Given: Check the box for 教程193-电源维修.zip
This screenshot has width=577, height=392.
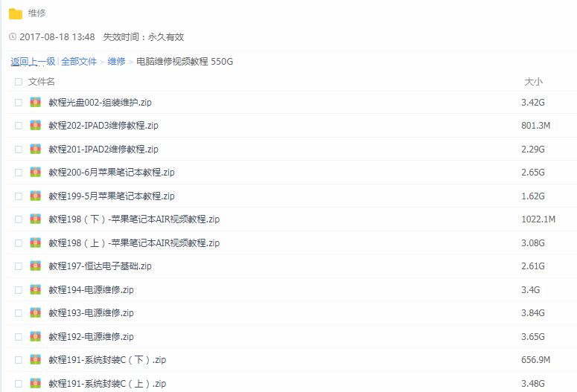Looking at the screenshot, I should click(x=19, y=313).
